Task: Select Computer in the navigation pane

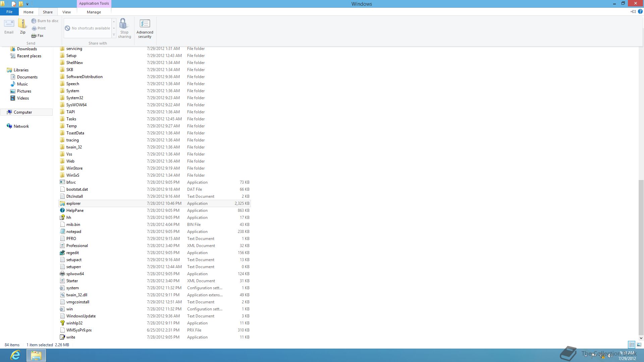Action: (23, 112)
